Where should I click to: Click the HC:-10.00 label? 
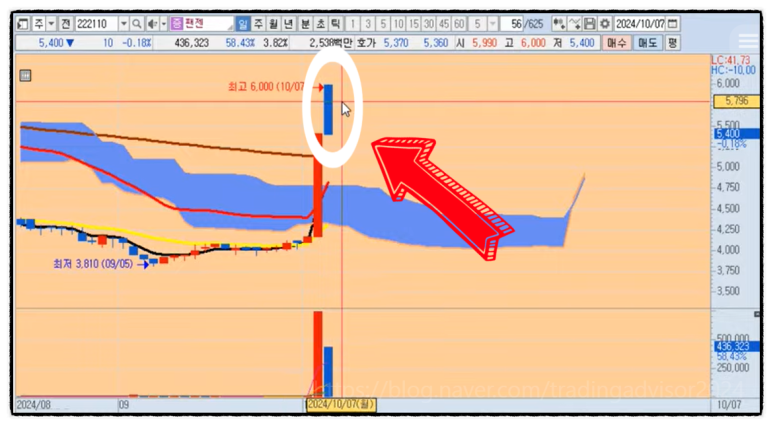(x=733, y=70)
